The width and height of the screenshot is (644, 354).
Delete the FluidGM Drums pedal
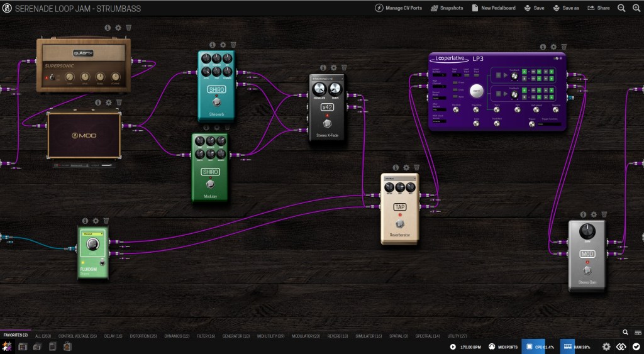click(x=106, y=221)
